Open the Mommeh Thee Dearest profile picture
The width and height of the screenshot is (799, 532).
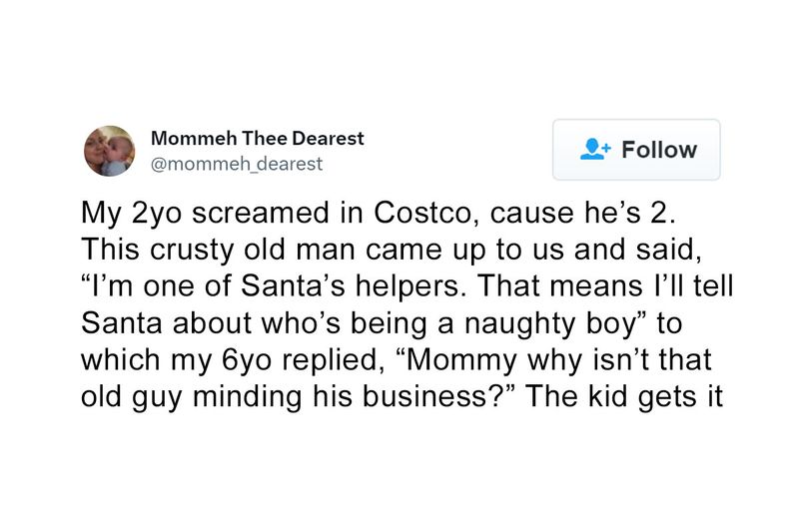click(x=110, y=151)
